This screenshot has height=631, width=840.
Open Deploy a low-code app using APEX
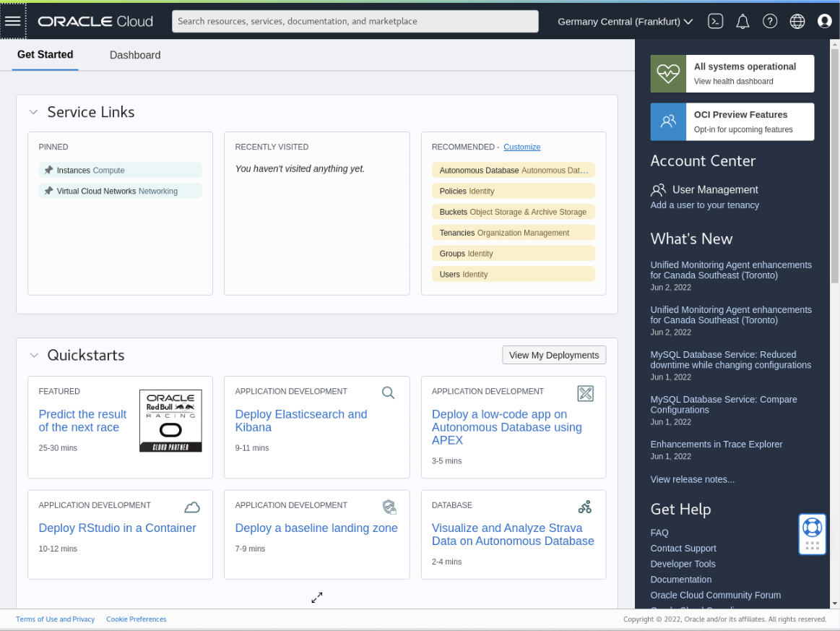pyautogui.click(x=507, y=427)
